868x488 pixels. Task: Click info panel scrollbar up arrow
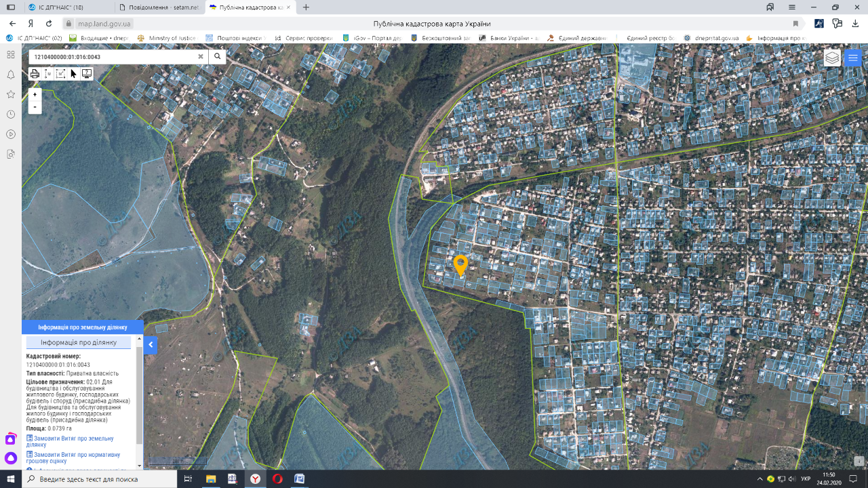click(x=140, y=338)
